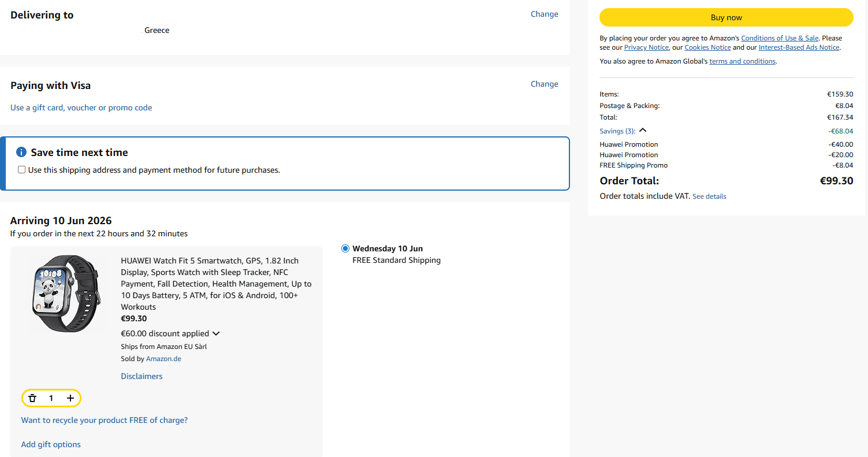Change the Visa payment method
The width and height of the screenshot is (868, 457).
(x=545, y=84)
